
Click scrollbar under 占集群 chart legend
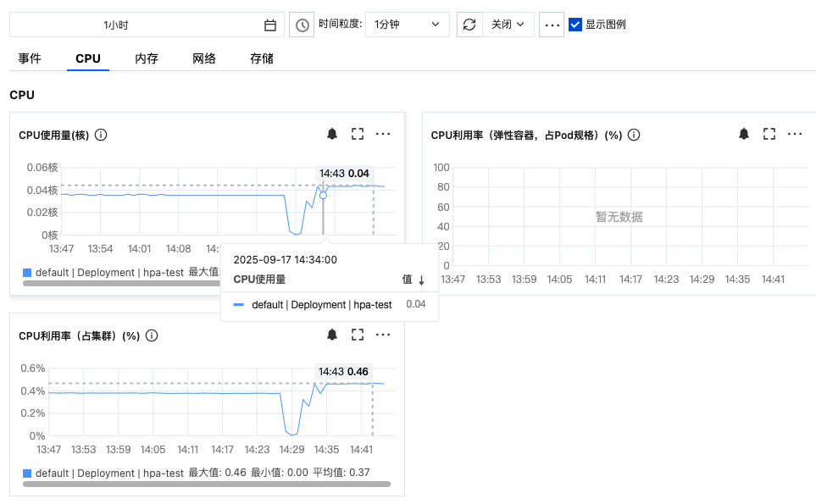point(207,485)
